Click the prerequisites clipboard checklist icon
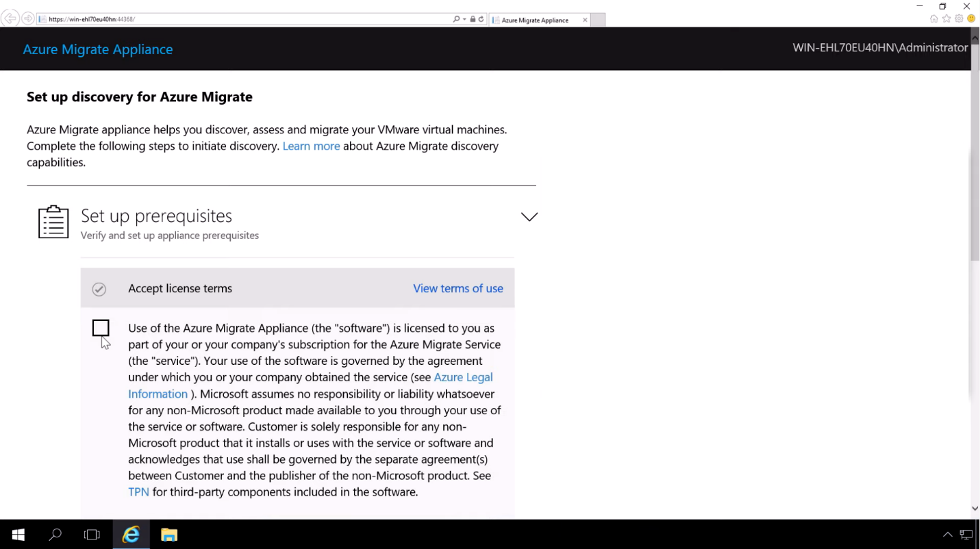This screenshot has height=549, width=980. pyautogui.click(x=53, y=222)
